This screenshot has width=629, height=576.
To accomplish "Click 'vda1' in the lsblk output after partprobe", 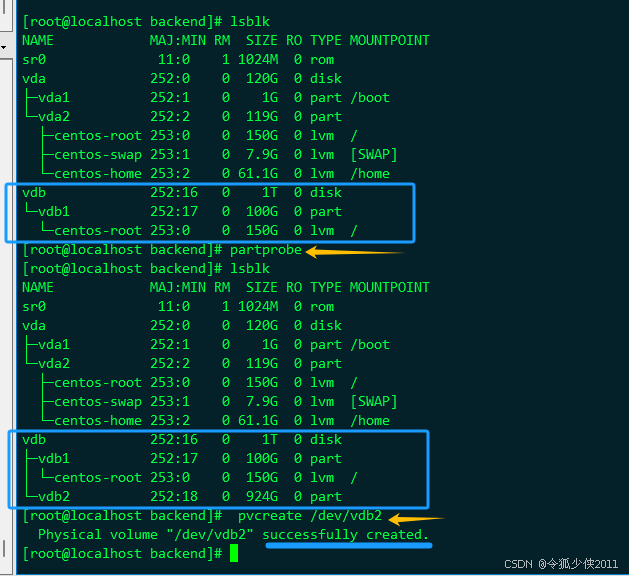I will [x=54, y=345].
